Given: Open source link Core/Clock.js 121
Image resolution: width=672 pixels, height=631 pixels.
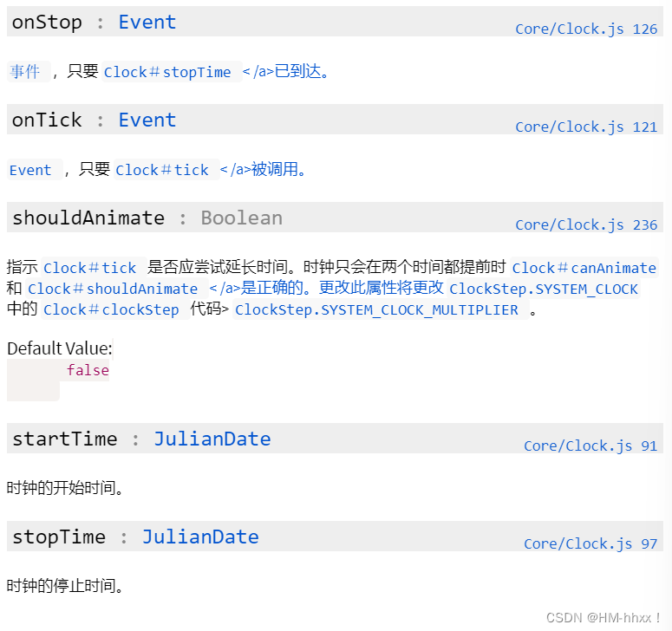Looking at the screenshot, I should coord(586,127).
